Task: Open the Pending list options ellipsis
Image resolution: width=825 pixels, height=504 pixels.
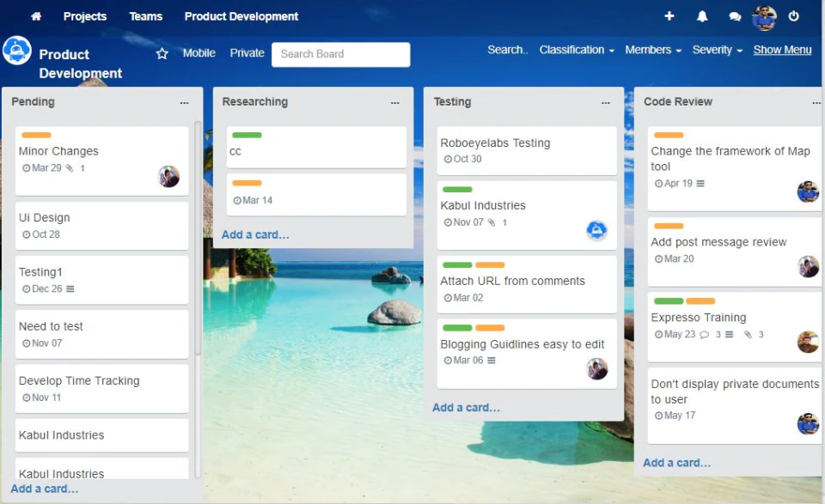Action: point(184,102)
